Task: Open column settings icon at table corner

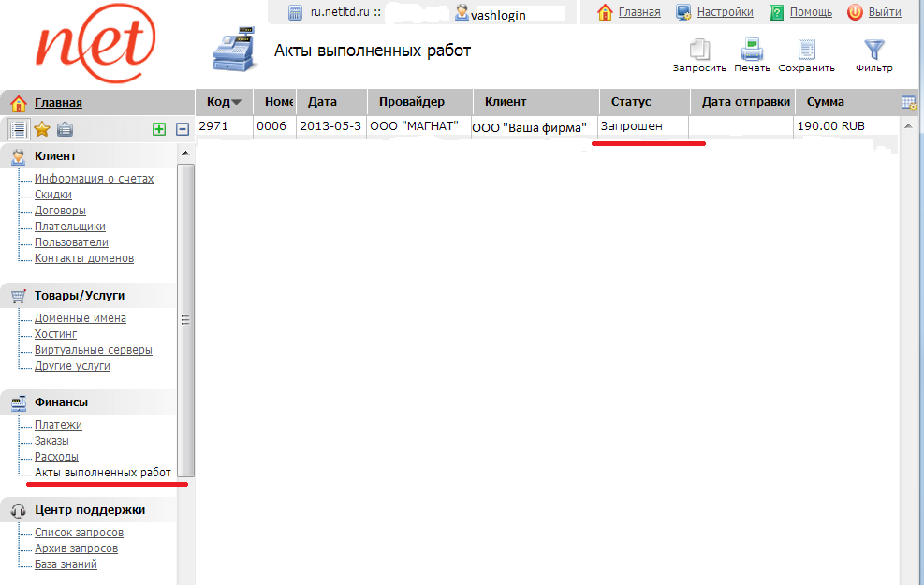Action: (908, 102)
